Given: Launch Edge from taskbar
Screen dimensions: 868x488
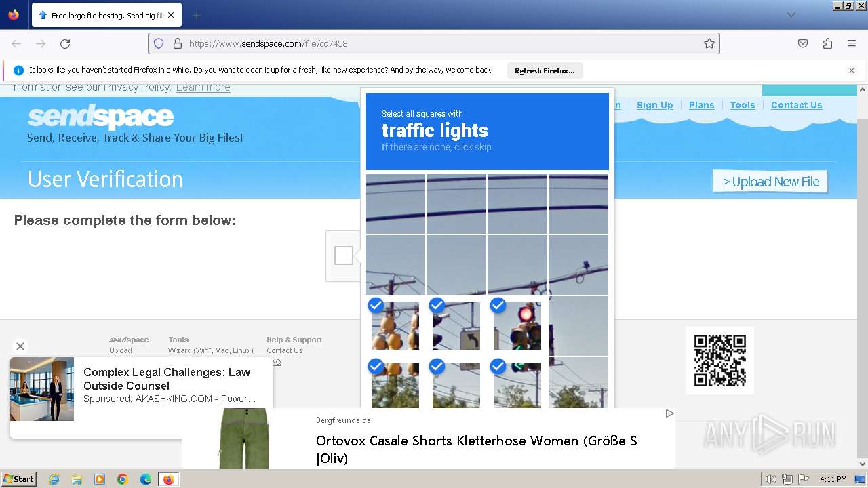Looking at the screenshot, I should 146,479.
